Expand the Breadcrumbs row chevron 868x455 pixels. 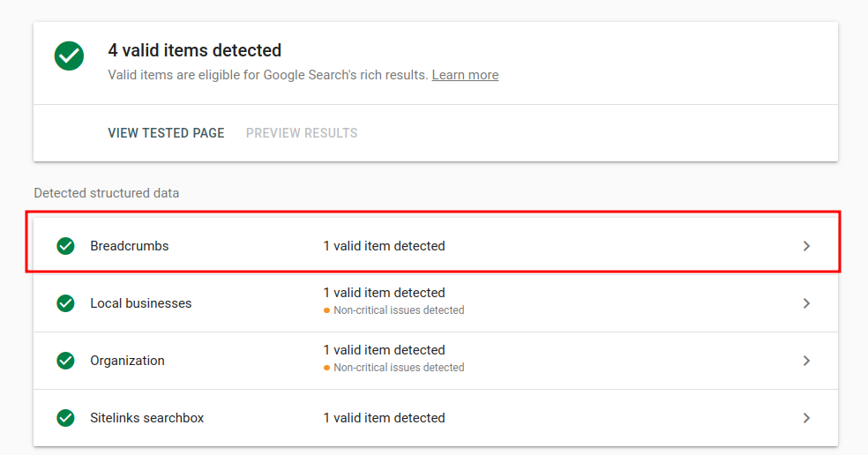click(806, 246)
